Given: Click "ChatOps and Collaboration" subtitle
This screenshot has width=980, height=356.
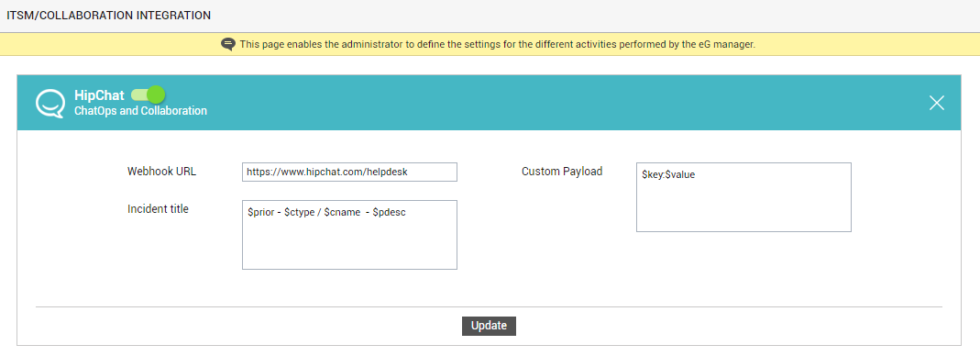Looking at the screenshot, I should [140, 111].
